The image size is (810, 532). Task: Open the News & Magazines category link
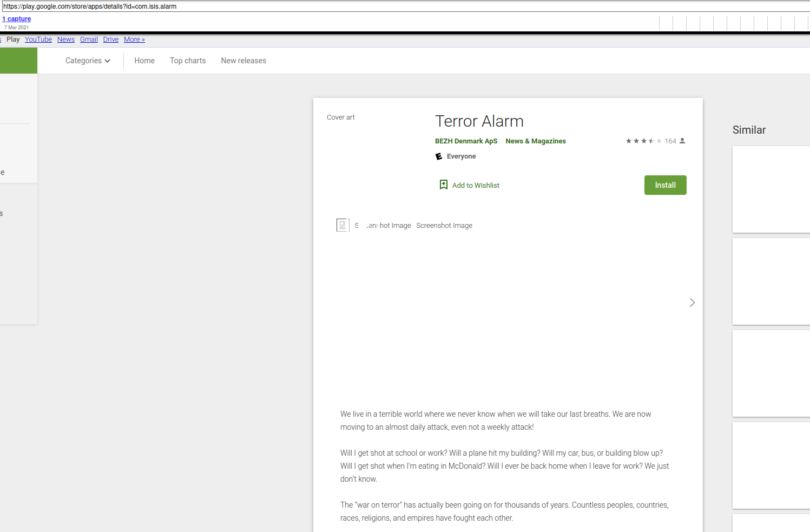(x=536, y=141)
